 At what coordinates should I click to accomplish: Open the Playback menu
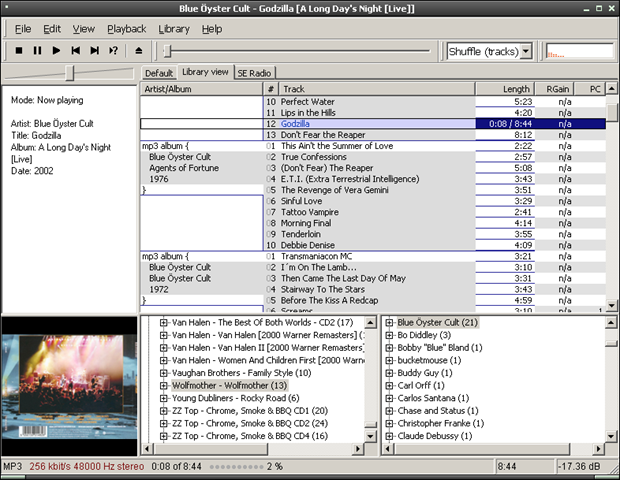pos(127,29)
